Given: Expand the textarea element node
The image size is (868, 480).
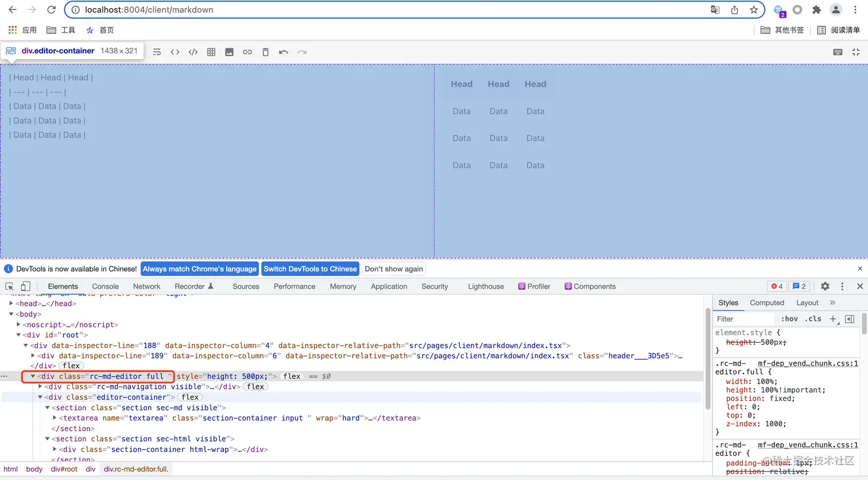Looking at the screenshot, I should (x=55, y=418).
